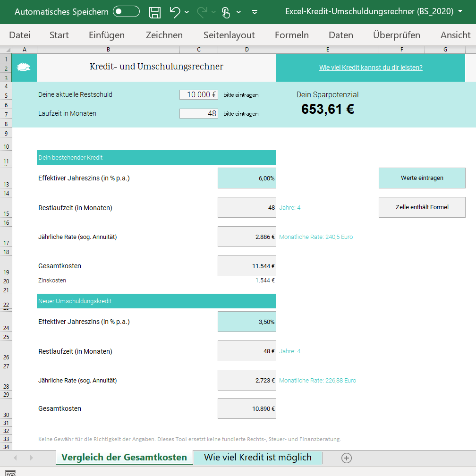Select the existing loan Restlaufzeit cell showing 48

pos(247,207)
